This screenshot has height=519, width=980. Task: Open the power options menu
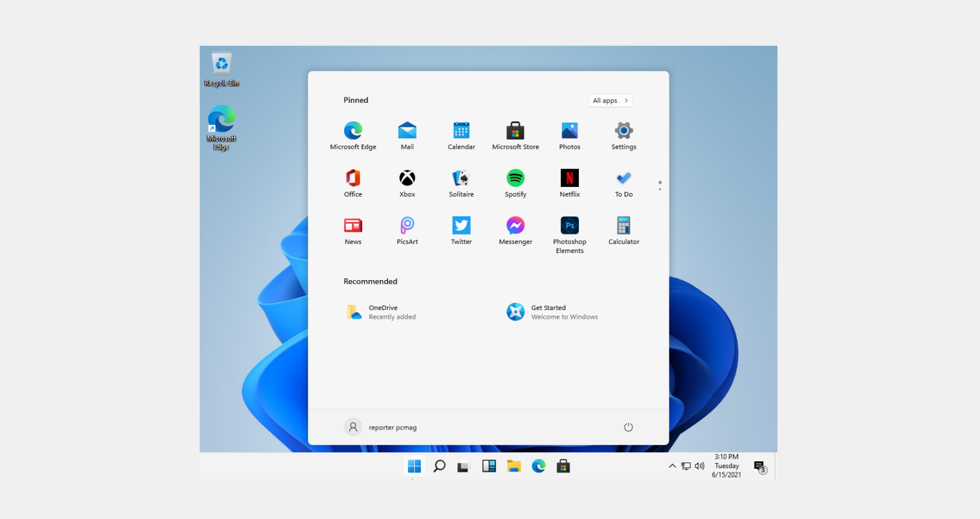pyautogui.click(x=628, y=427)
